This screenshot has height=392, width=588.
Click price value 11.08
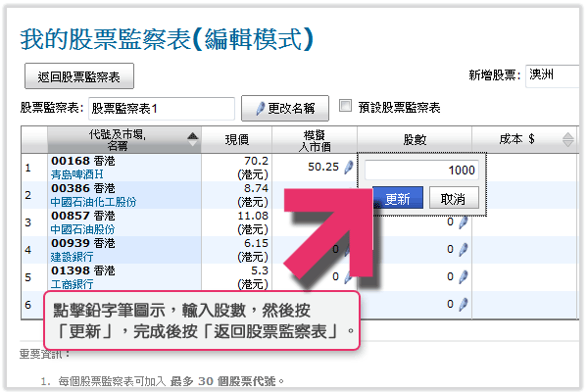click(253, 216)
